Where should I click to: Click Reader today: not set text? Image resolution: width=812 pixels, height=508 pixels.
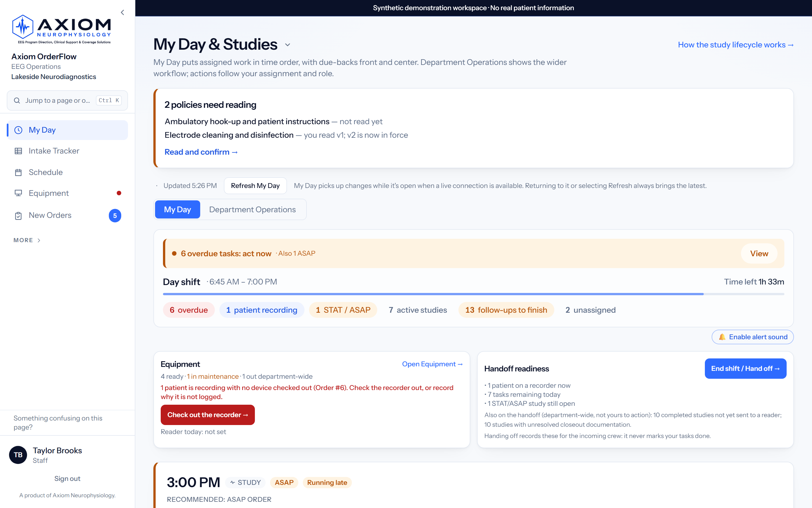193,432
